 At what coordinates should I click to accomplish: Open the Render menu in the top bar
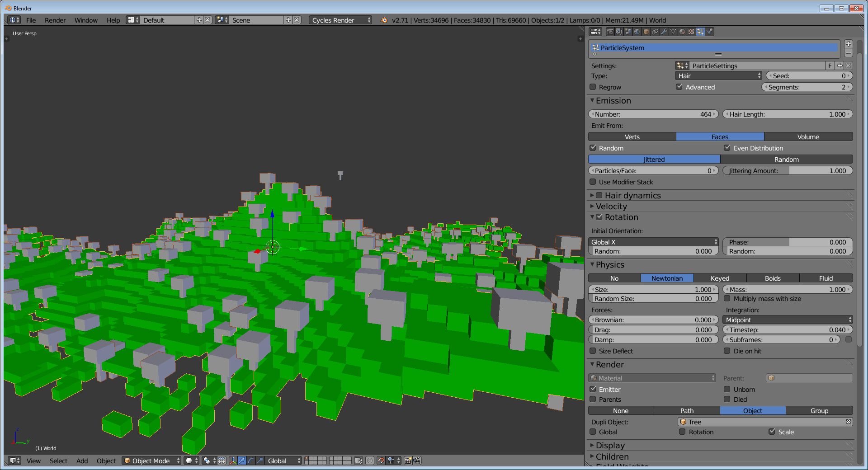[x=55, y=20]
